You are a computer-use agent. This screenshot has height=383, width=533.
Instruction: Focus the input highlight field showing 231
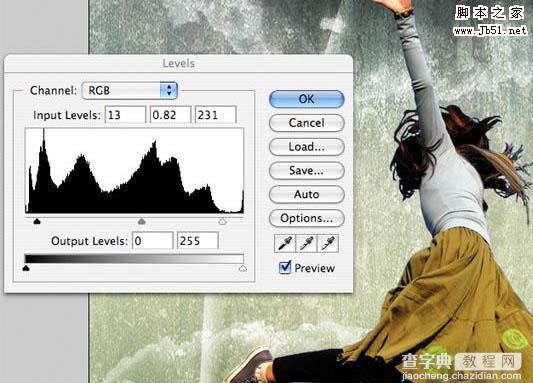(x=216, y=115)
